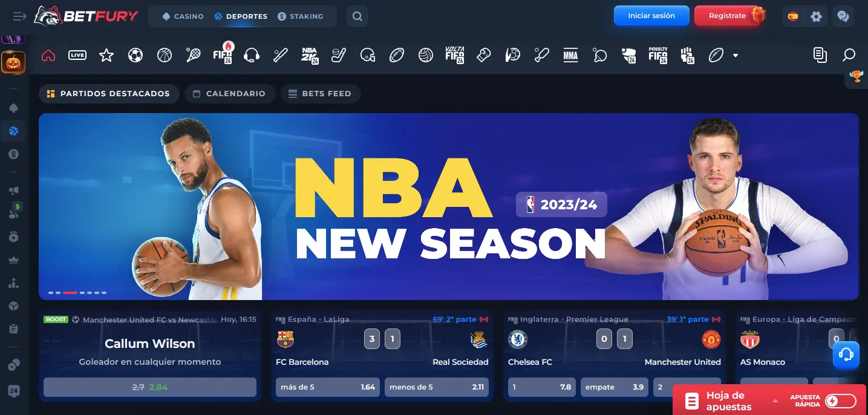The image size is (868, 415).
Task: Show favorites star icon
Action: tap(106, 56)
